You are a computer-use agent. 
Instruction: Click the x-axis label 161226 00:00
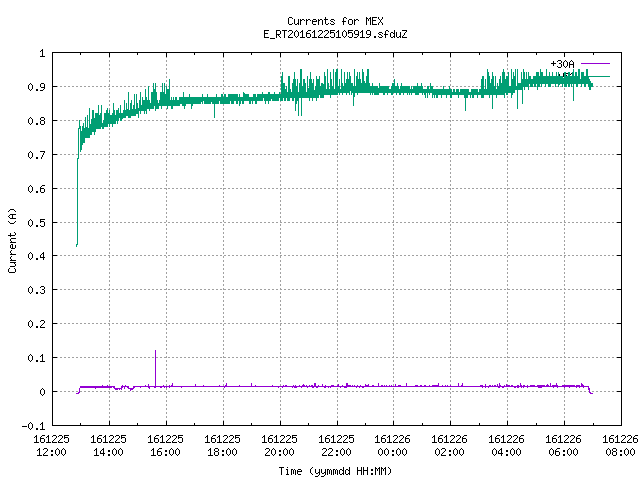click(x=393, y=446)
